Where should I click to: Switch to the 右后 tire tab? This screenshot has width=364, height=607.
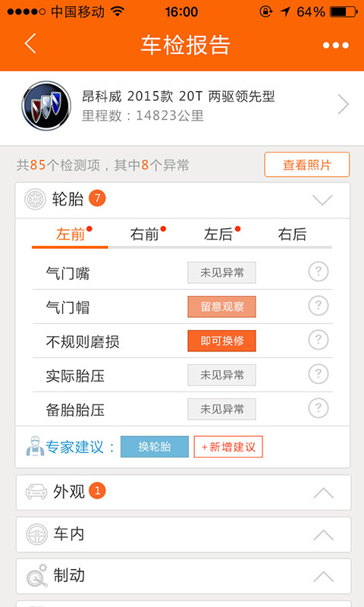tap(292, 234)
